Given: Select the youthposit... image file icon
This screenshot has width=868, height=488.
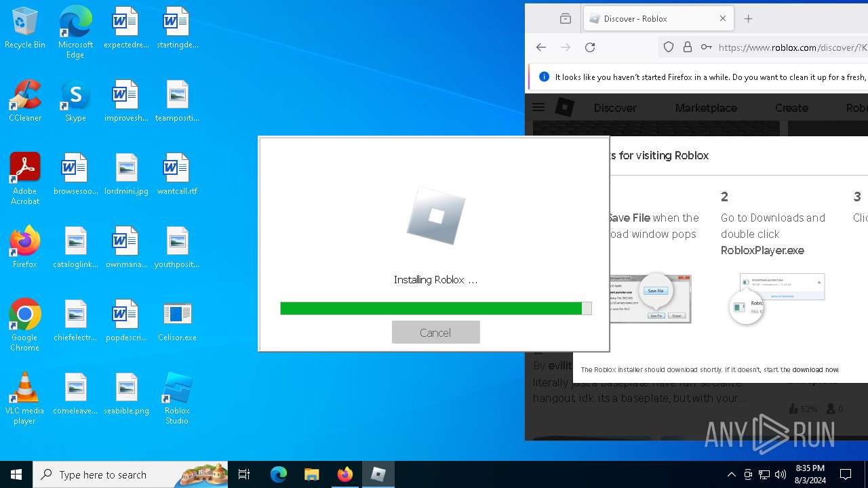Looking at the screenshot, I should 177,247.
